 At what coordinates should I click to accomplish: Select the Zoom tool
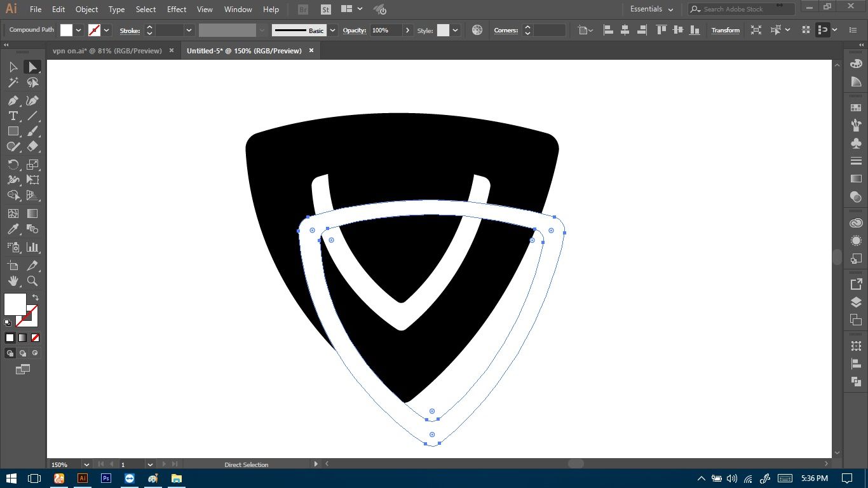point(32,280)
